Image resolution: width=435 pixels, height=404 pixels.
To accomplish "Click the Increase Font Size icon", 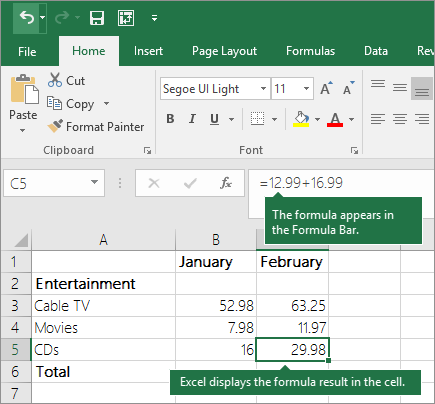I will [326, 88].
